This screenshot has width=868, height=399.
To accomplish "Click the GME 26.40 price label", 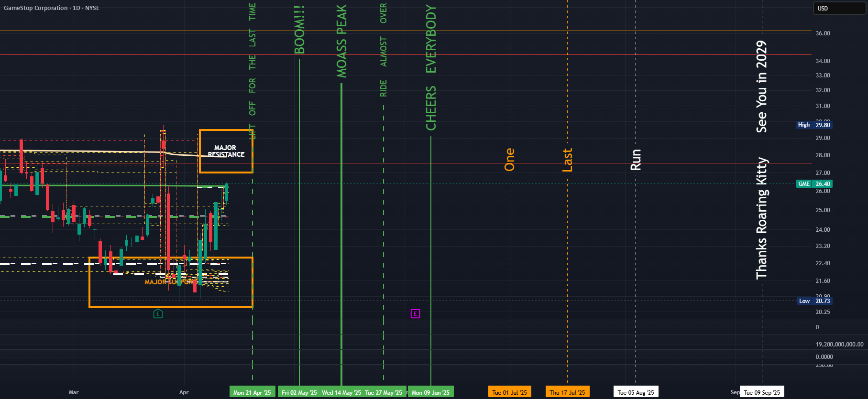I will point(814,183).
